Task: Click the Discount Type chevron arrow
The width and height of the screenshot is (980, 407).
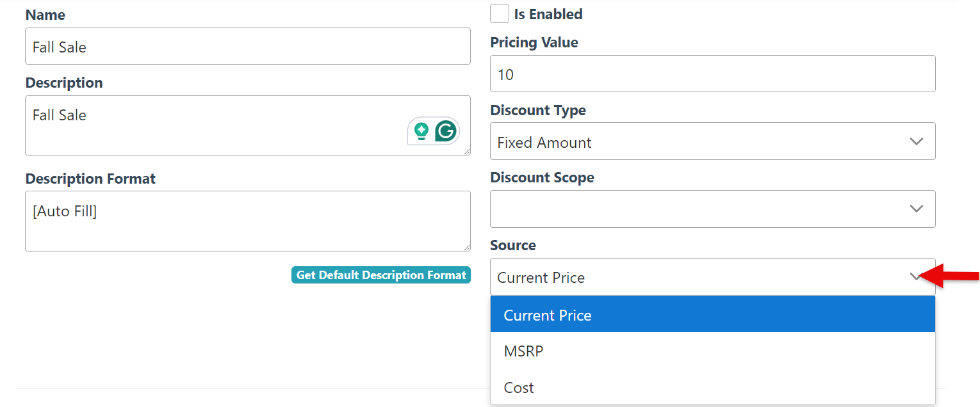Action: [916, 141]
